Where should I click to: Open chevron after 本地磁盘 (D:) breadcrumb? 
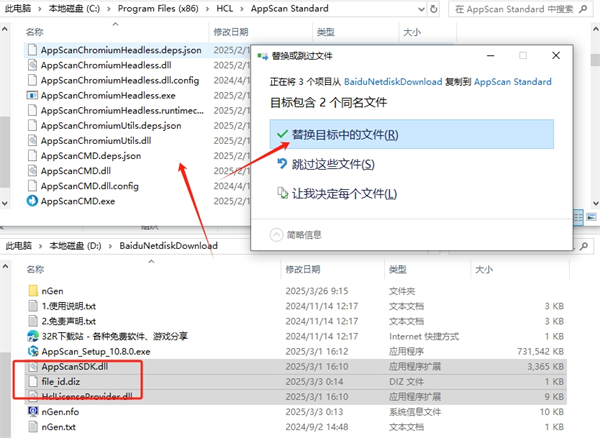coord(110,246)
